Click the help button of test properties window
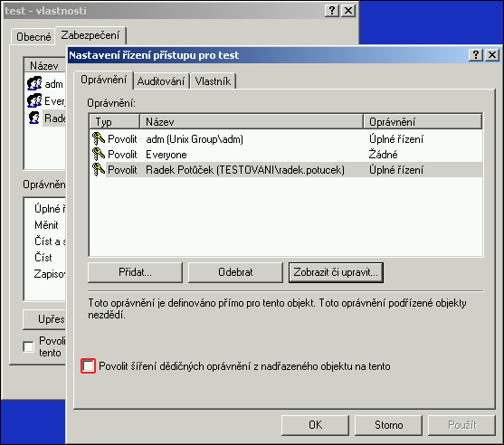This screenshot has height=445, width=504. 332,11
